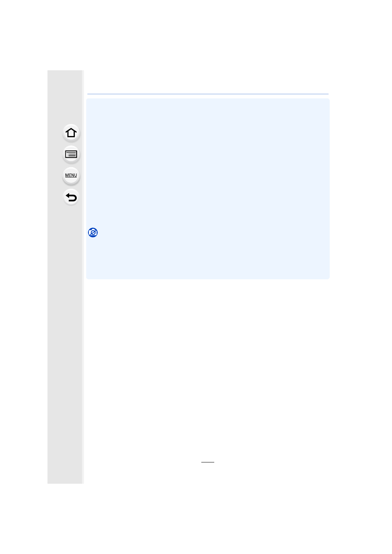
Task: Click the blue header divider line
Action: [208, 94]
